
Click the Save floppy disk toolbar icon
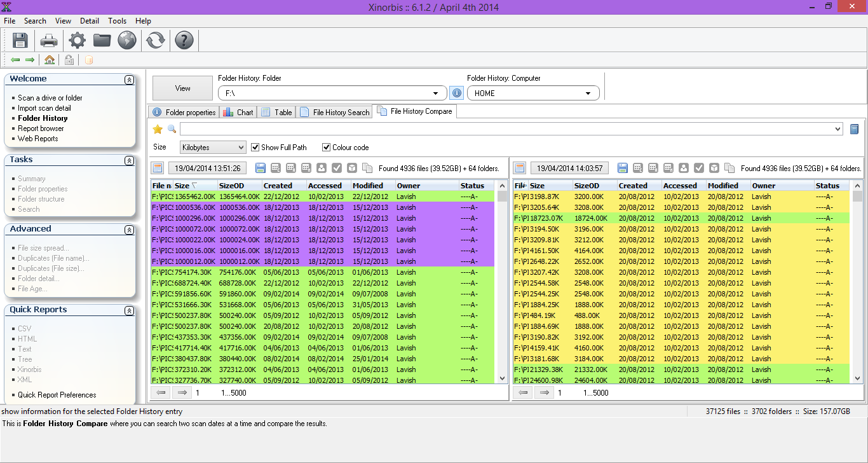tap(20, 41)
